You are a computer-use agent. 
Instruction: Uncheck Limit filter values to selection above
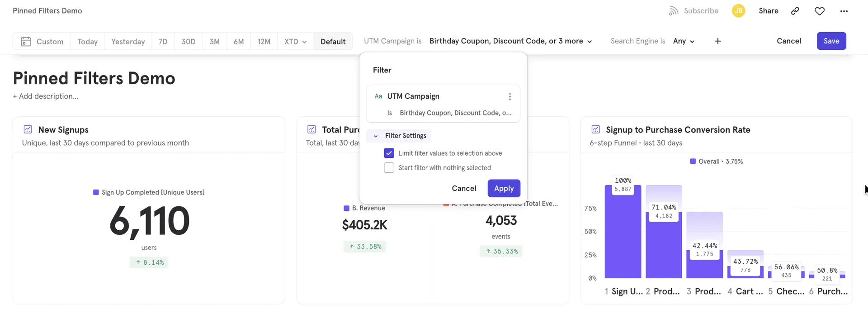(x=389, y=153)
